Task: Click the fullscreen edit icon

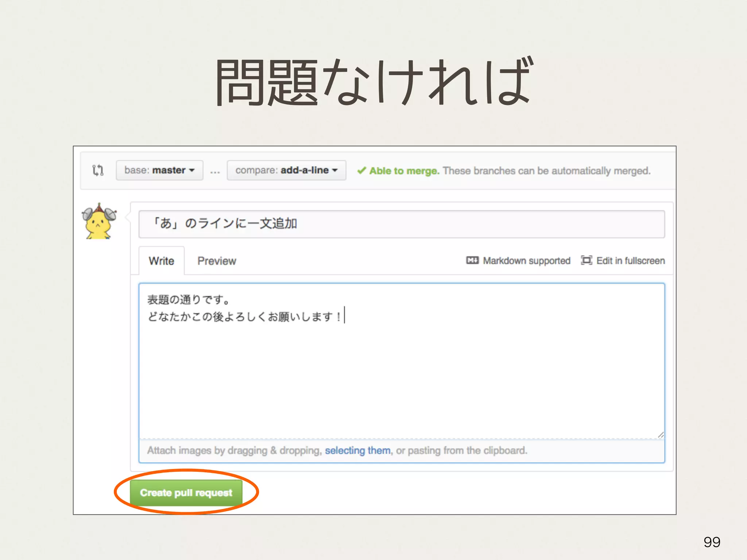Action: [x=586, y=260]
